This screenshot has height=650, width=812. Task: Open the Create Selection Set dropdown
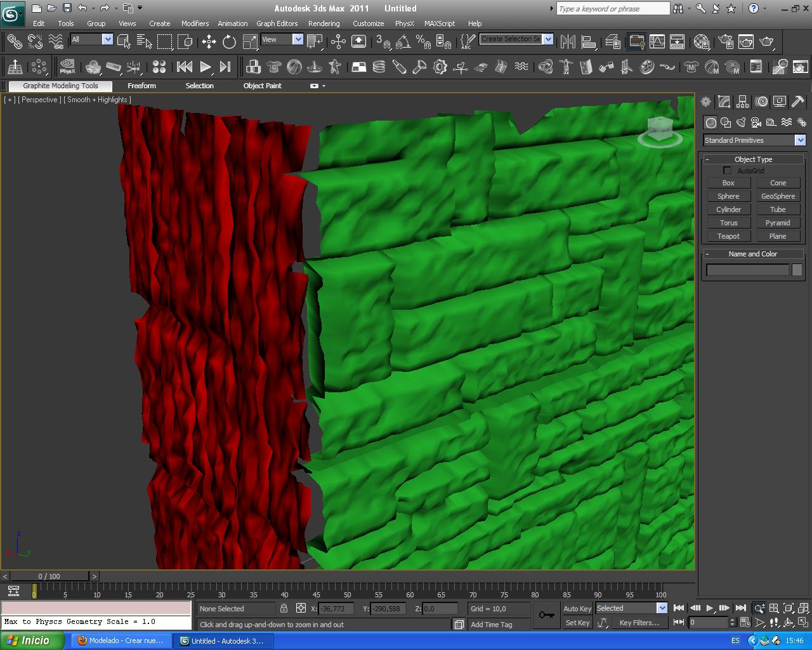[516, 39]
